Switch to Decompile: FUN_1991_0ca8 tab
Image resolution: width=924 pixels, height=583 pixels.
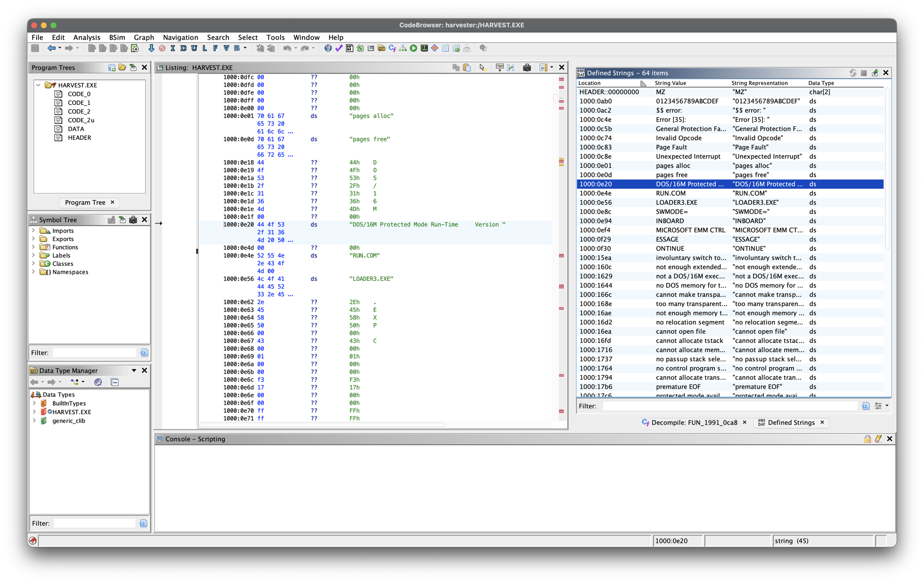[693, 422]
